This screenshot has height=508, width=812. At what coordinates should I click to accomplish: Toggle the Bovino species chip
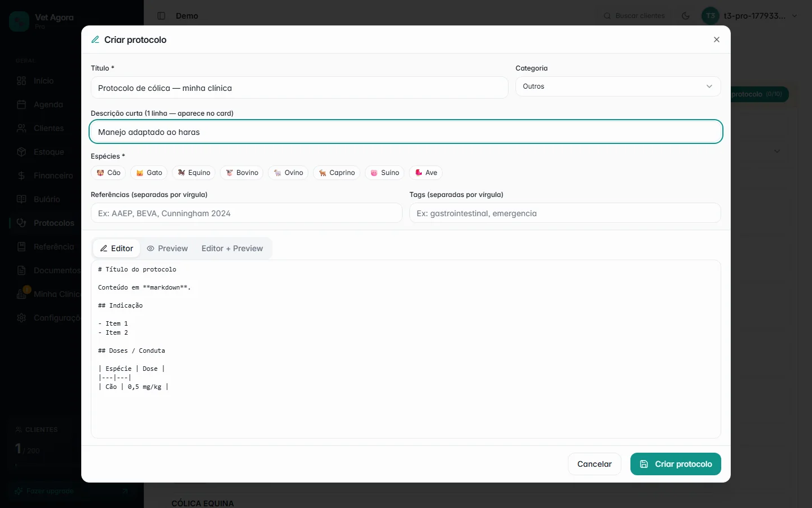click(x=241, y=173)
